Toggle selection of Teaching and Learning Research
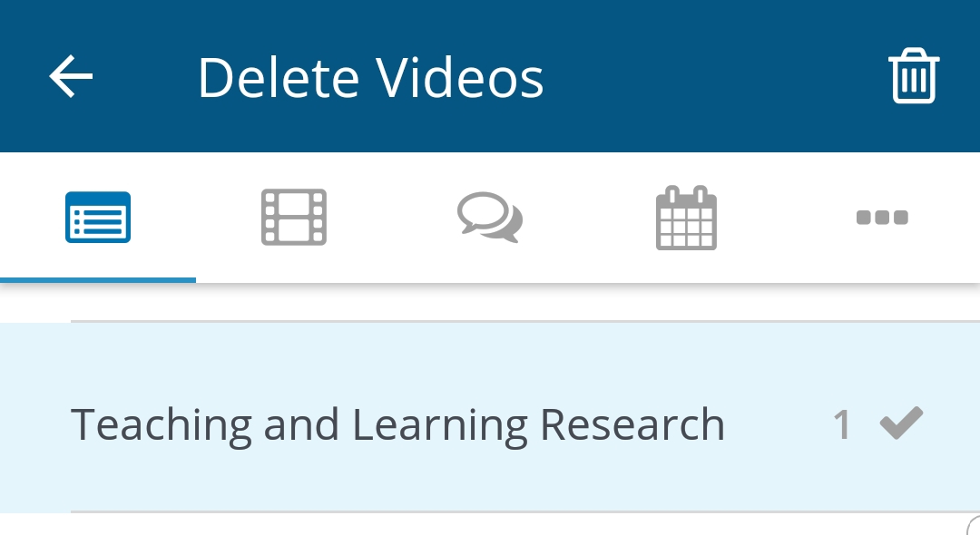Screen dimensions: 980x535 point(397,423)
